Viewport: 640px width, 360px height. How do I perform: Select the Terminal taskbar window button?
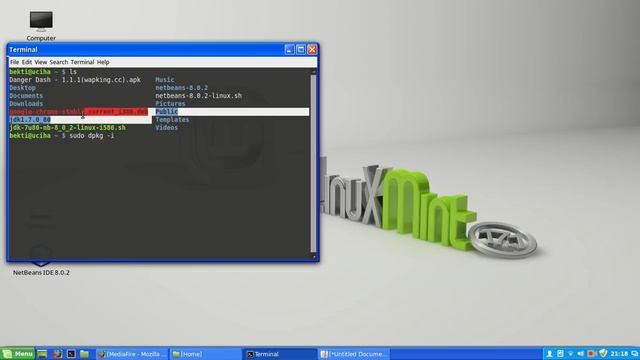(x=280, y=354)
